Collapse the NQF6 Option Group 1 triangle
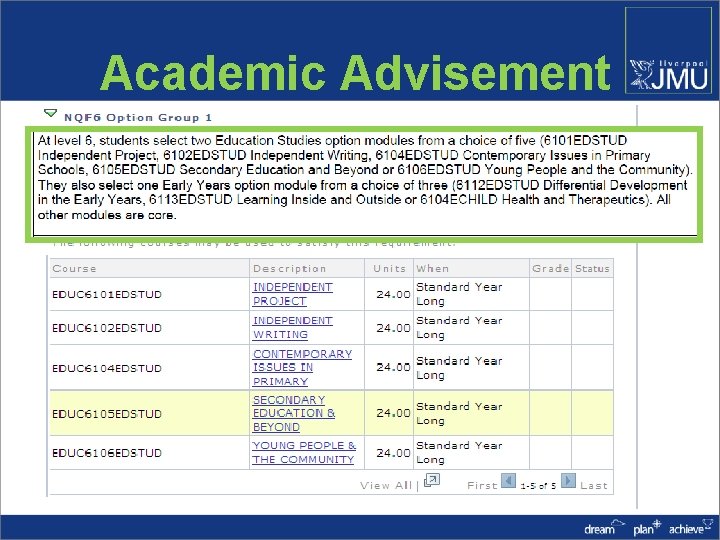The width and height of the screenshot is (720, 540). (x=50, y=113)
